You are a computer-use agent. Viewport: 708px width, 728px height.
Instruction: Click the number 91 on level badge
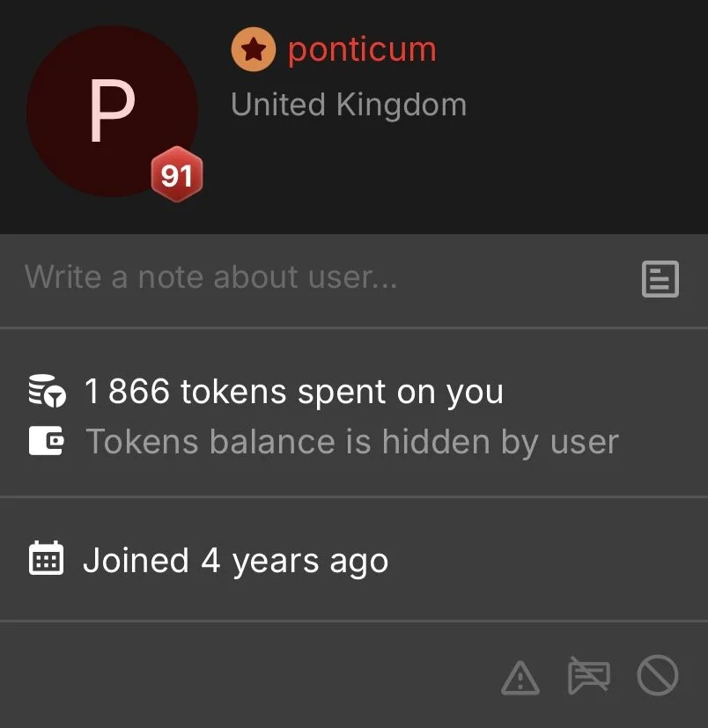click(176, 176)
